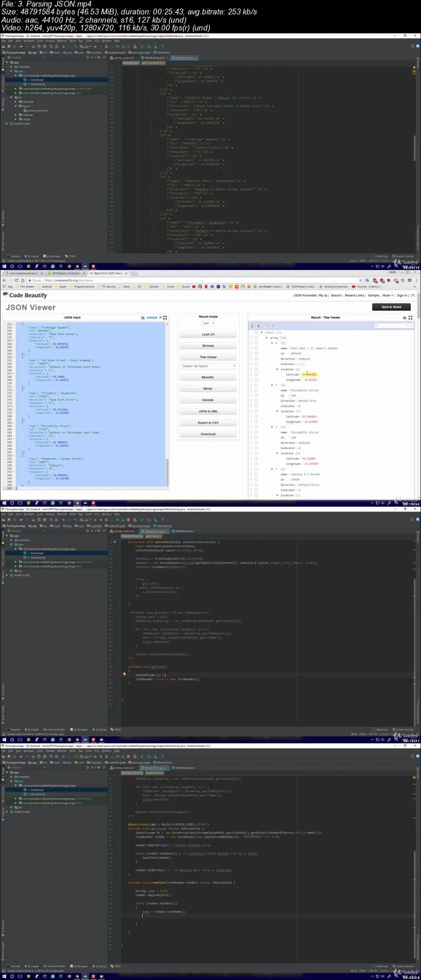The image size is (421, 980).
Task: Click the browser Reload icon
Action: [x=17, y=280]
